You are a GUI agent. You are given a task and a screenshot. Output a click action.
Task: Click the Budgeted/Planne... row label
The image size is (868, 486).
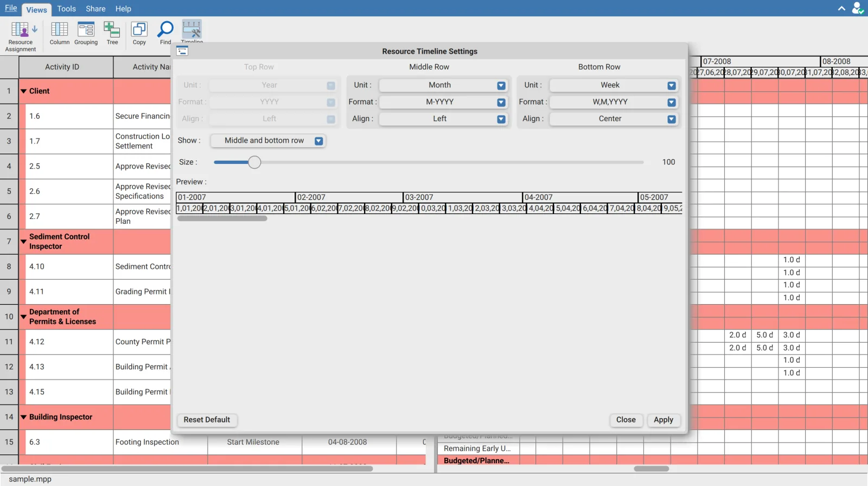[476, 460]
